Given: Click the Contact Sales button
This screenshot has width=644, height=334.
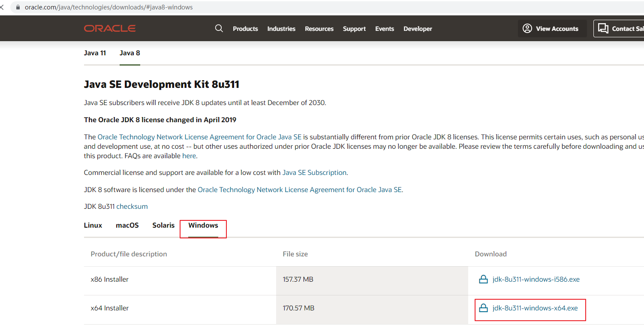Looking at the screenshot, I should (x=619, y=28).
